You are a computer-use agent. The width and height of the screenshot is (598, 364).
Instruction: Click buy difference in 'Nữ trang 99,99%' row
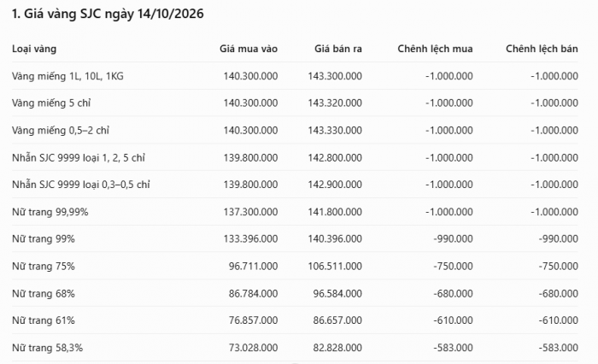click(x=449, y=212)
